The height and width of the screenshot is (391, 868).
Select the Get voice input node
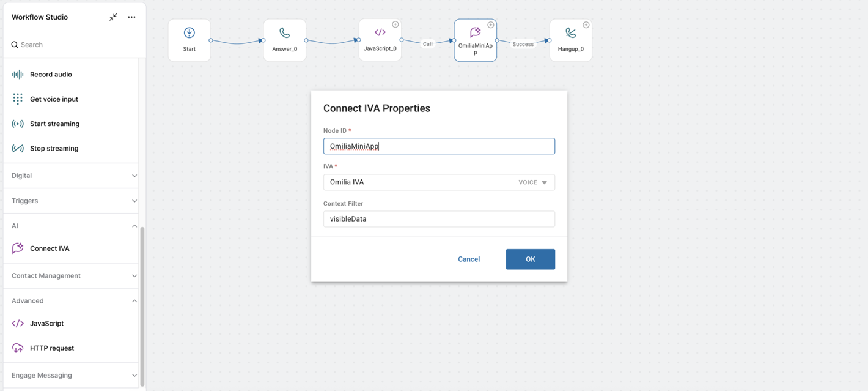point(54,99)
